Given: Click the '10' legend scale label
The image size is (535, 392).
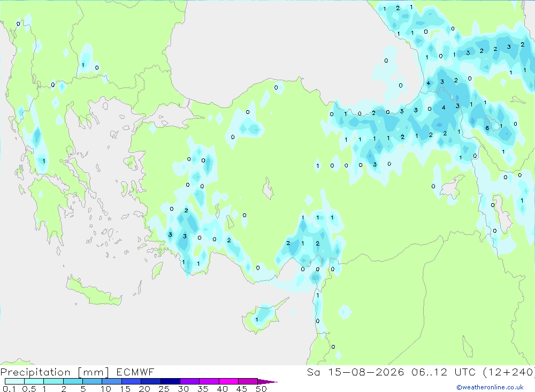Looking at the screenshot, I should (106, 389).
